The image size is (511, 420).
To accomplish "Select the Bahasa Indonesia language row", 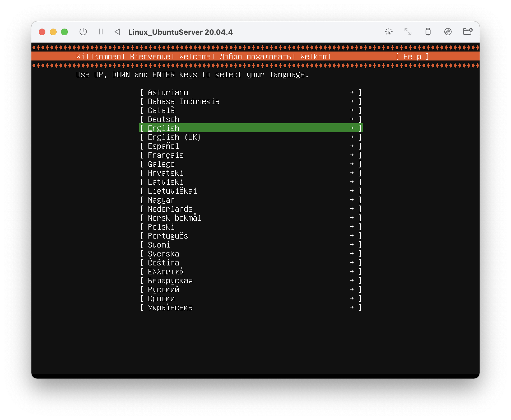I will click(x=251, y=101).
